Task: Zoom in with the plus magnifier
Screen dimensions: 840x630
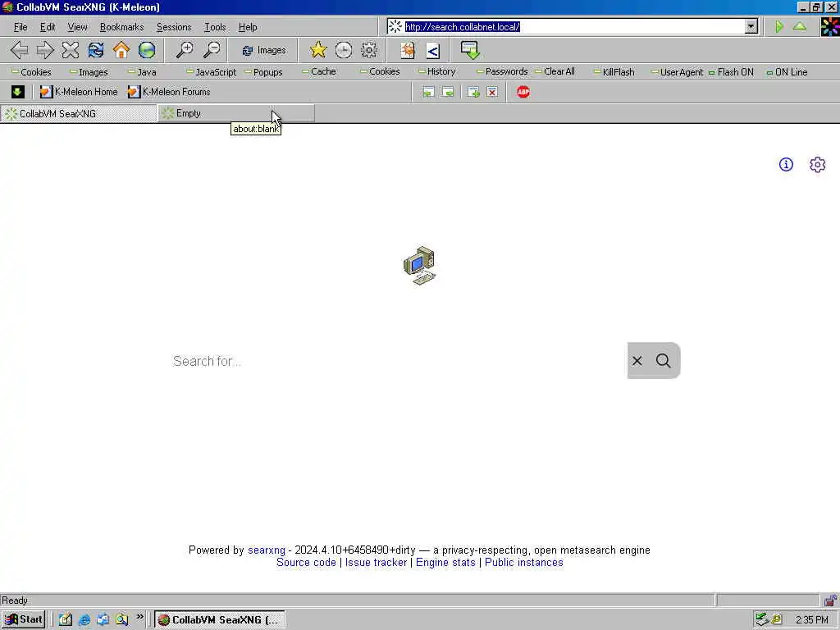Action: 185,50
